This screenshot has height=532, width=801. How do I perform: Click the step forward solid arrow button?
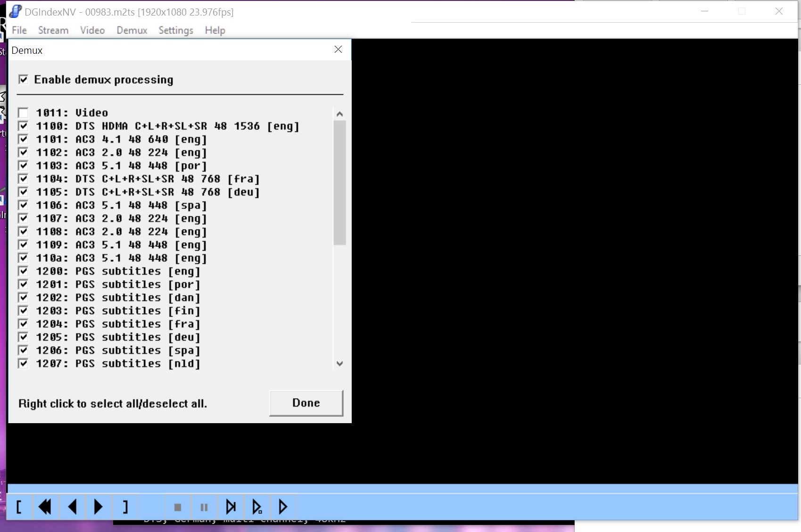(x=98, y=507)
